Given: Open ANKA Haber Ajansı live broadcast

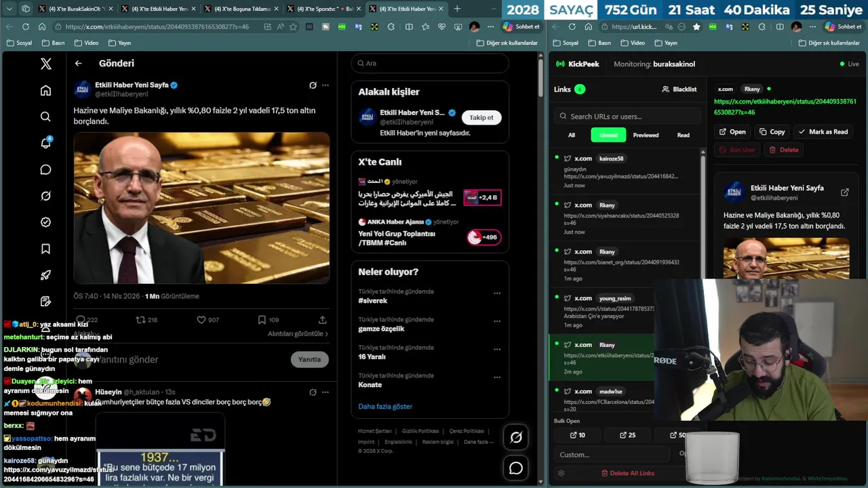Looking at the screenshot, I should (x=430, y=232).
